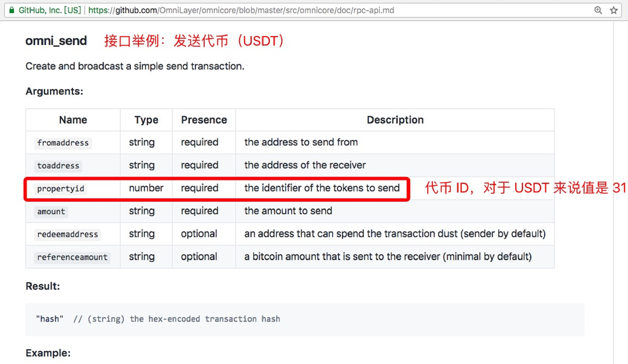This screenshot has width=628, height=364.
Task: Click the Arguments section header
Action: 54,91
